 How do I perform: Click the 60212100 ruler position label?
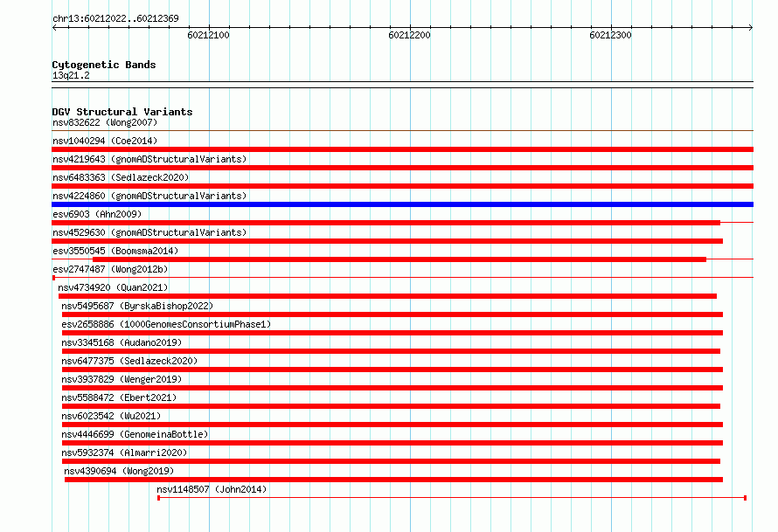(208, 35)
